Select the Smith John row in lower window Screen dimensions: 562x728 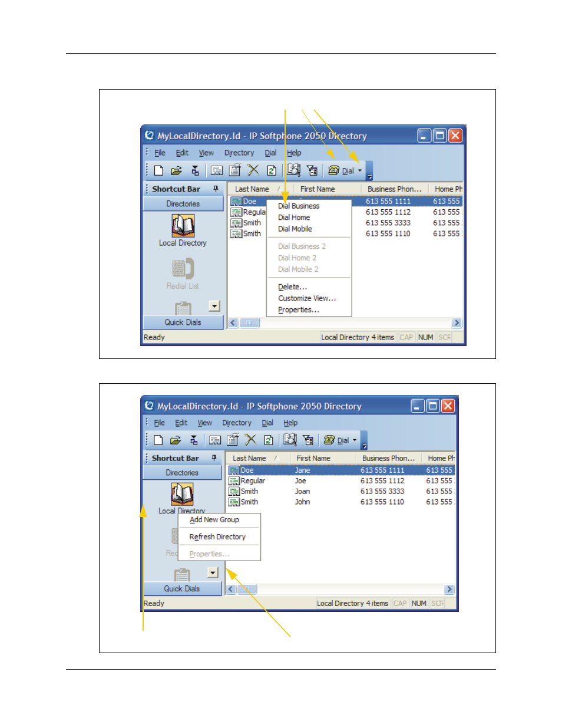click(340, 502)
